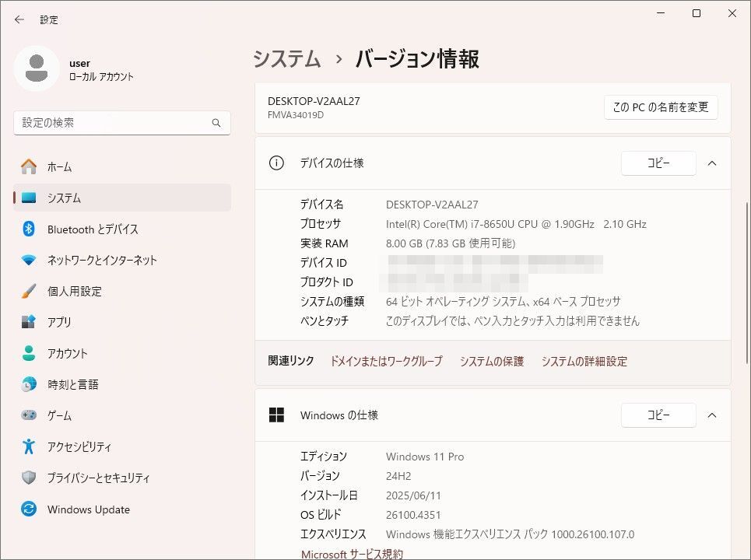Viewport: 751px width, 560px height.
Task: Click the Bluetooth icon in sidebar
Action: point(29,229)
